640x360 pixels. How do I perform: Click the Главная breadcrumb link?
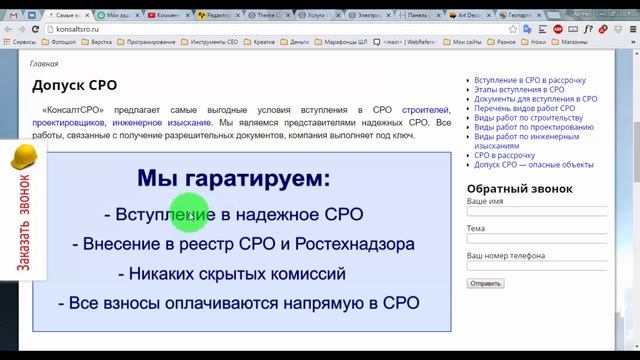coord(44,64)
